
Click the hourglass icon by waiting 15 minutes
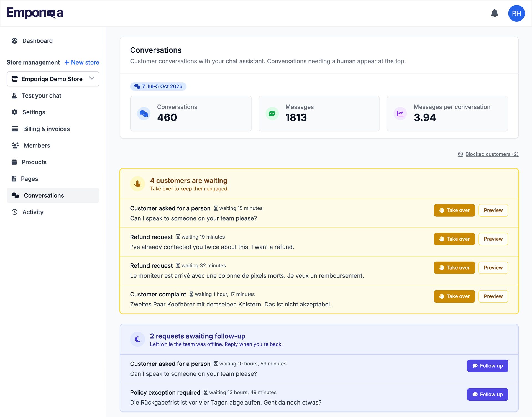tap(216, 208)
